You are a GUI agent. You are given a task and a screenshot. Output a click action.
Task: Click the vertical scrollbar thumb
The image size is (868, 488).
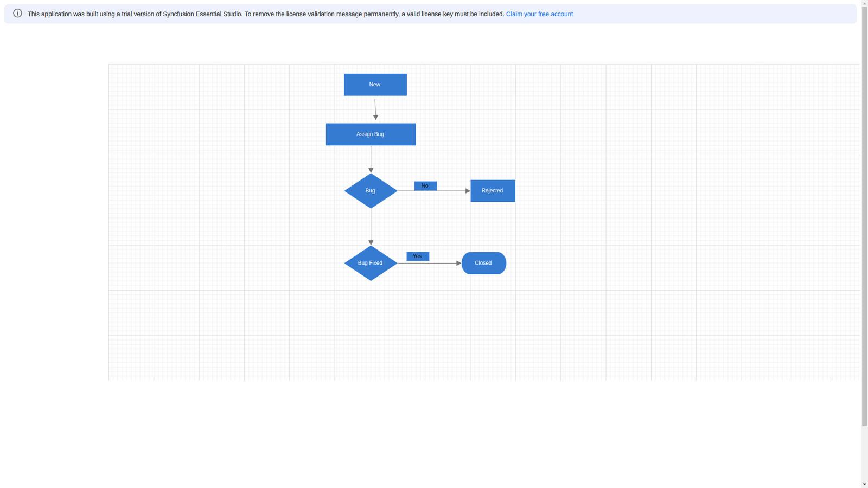tap(864, 217)
